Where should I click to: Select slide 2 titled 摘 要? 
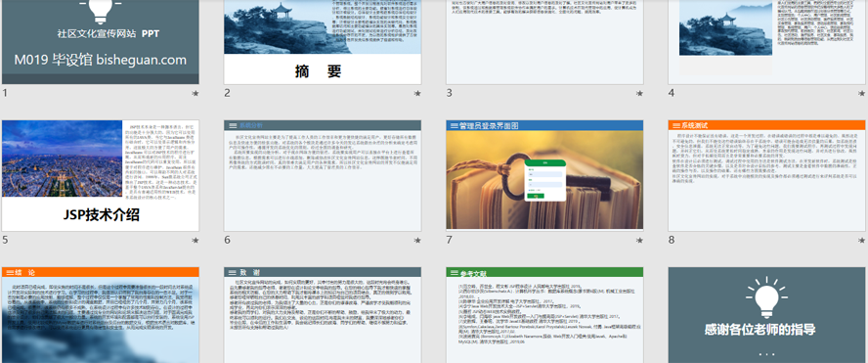coord(323,41)
